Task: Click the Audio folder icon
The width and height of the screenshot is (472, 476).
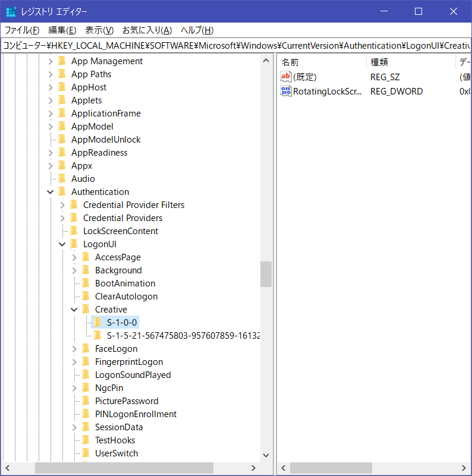Action: point(62,178)
